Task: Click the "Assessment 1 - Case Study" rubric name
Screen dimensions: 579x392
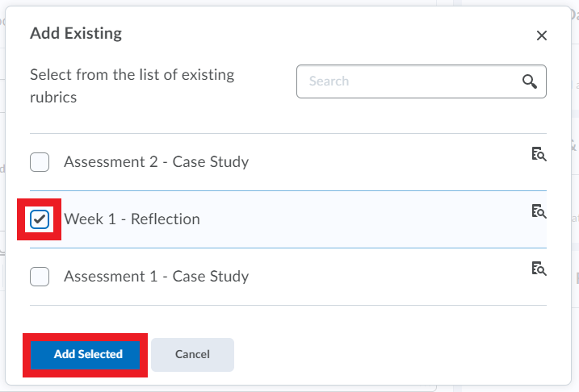Action: point(156,277)
